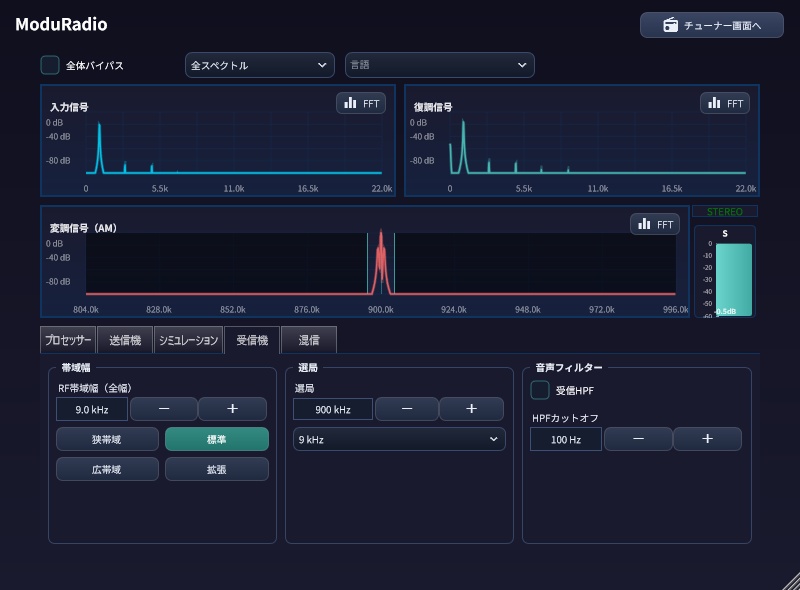Image resolution: width=800 pixels, height=590 pixels.
Task: Increase 選局 frequency with plus button
Action: [471, 409]
